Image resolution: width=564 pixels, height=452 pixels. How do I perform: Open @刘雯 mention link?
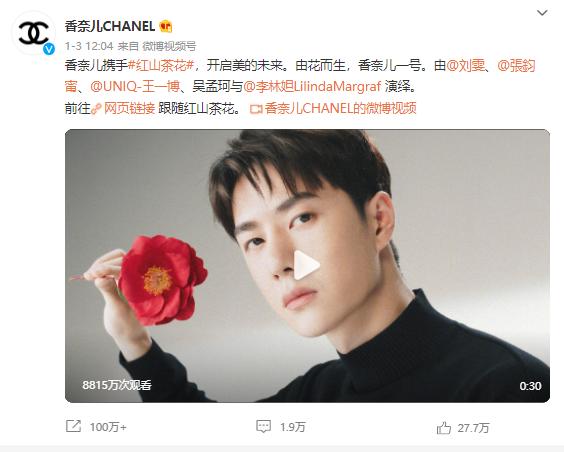click(465, 66)
